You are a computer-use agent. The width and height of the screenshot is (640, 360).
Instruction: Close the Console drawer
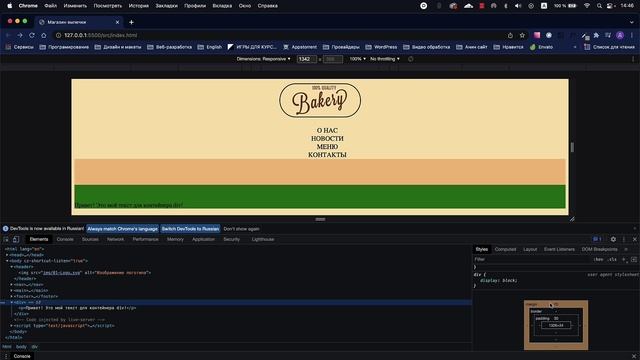tap(634, 356)
